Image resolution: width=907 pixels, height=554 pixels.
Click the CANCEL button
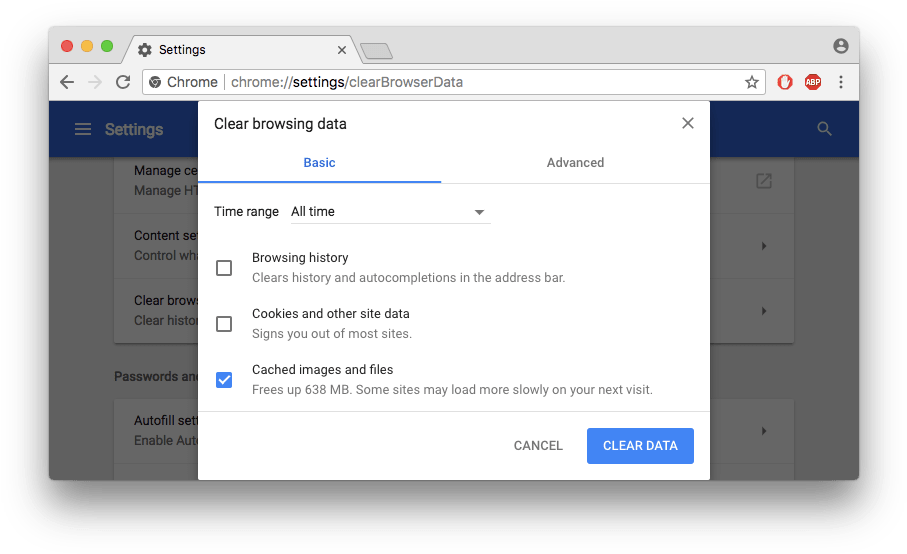538,446
